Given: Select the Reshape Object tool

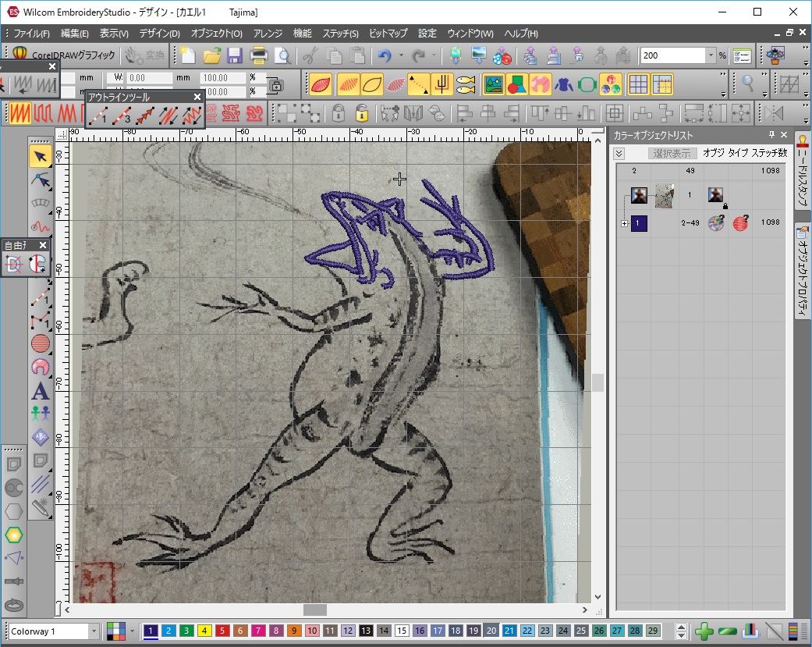Looking at the screenshot, I should pos(41,180).
